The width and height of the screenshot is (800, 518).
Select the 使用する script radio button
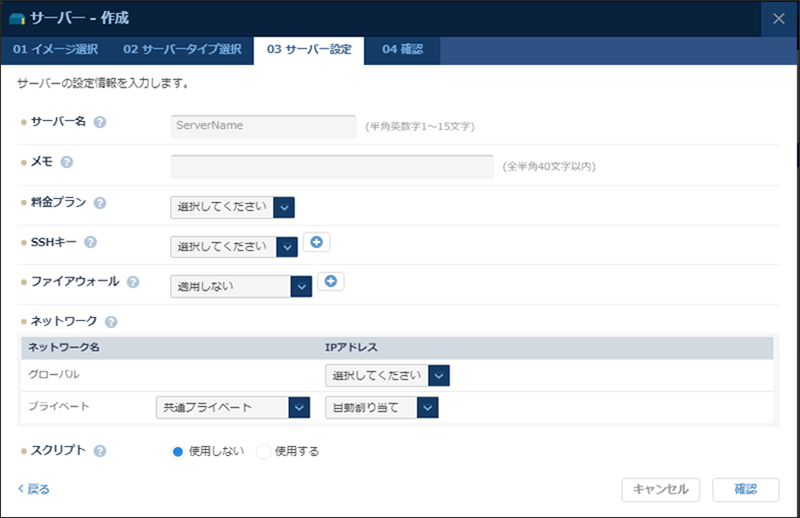point(263,451)
